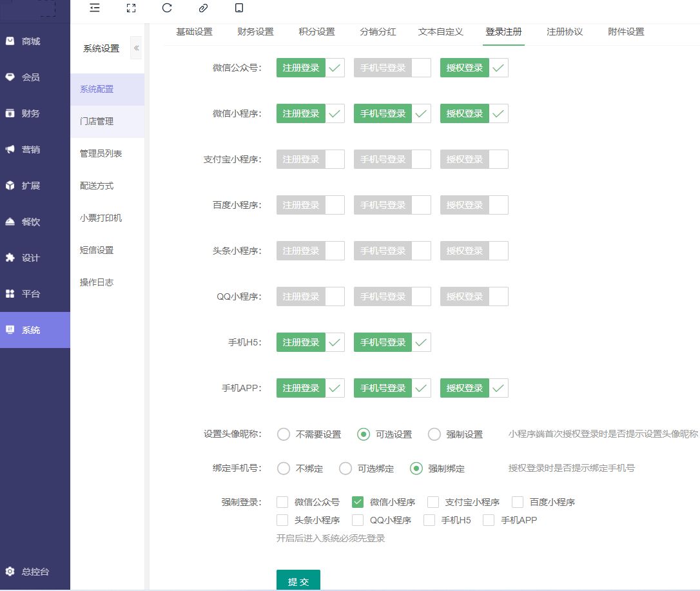Click the menu fold icon in top toolbar
The image size is (700, 591).
point(95,8)
